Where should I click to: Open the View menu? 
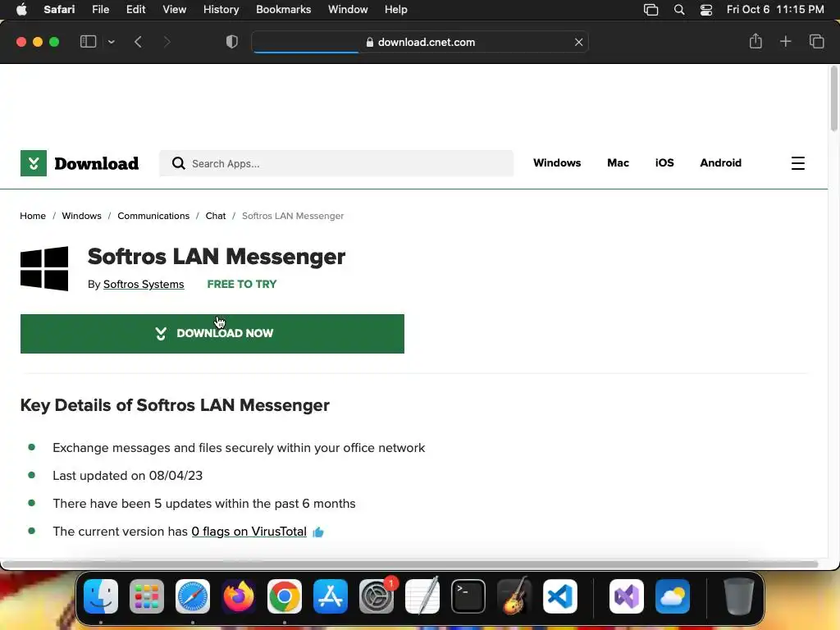[174, 9]
